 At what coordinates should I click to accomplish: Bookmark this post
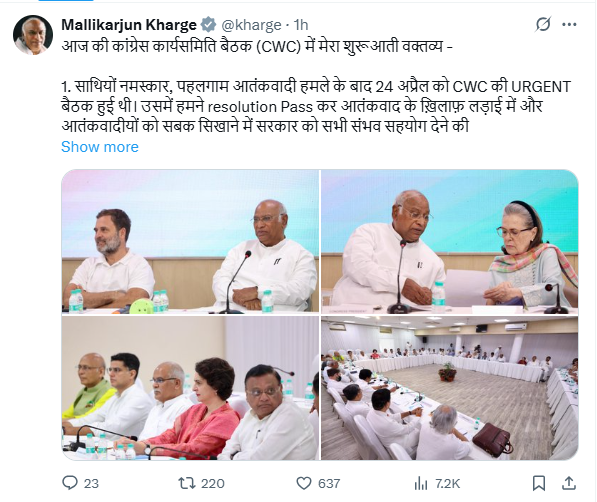click(538, 483)
